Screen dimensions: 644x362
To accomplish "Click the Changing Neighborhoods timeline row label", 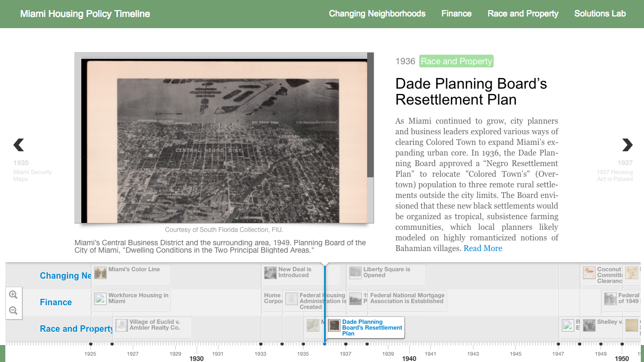I will pos(65,275).
